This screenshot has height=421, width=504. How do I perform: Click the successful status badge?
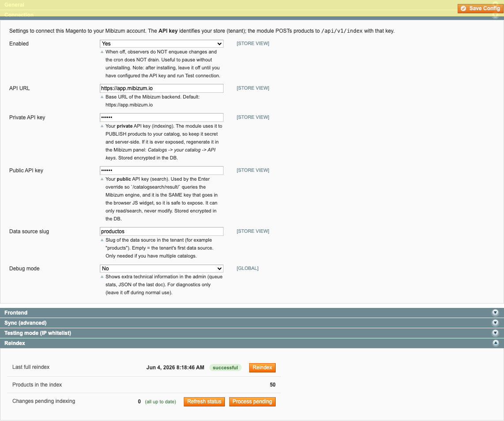point(225,368)
